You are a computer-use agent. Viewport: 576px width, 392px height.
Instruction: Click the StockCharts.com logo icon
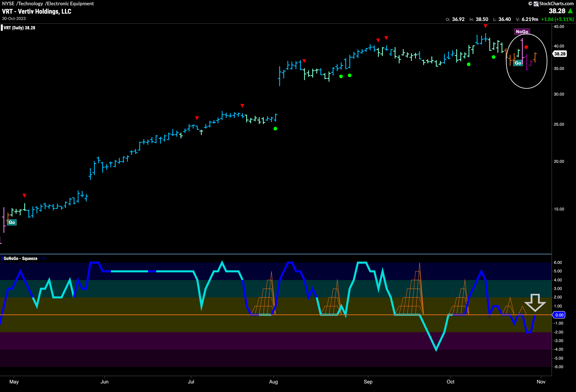click(x=536, y=4)
